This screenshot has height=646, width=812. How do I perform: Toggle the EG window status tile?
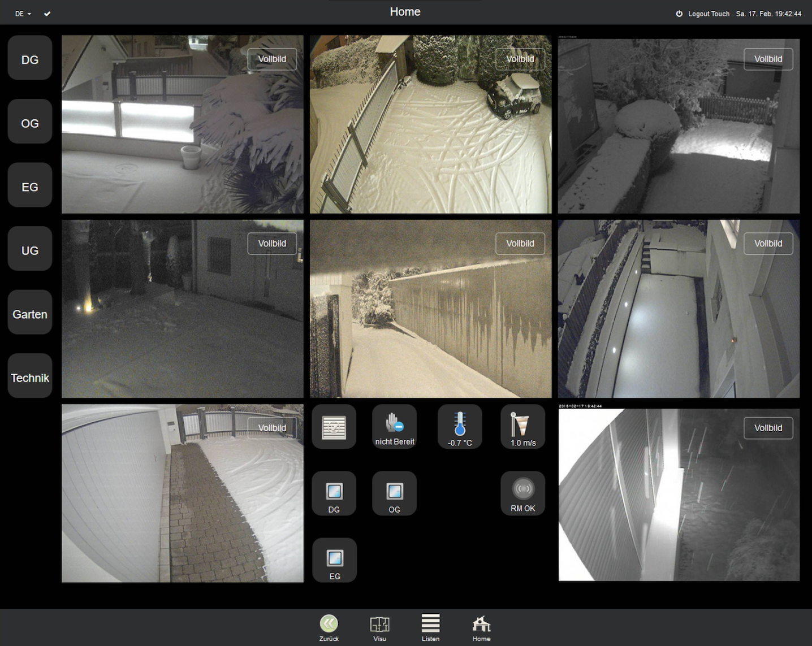pos(334,560)
